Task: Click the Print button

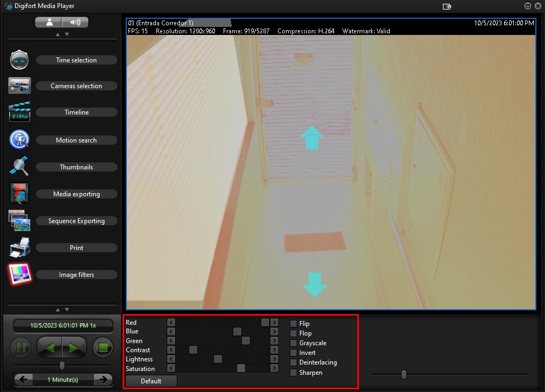Action: pyautogui.click(x=76, y=248)
